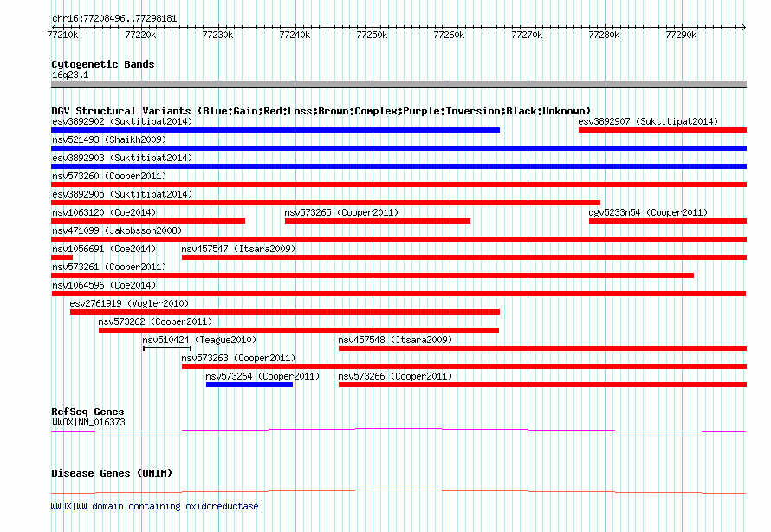The height and width of the screenshot is (532, 771).
Task: Open the Disease Genes (OMIM) track heading
Action: (x=112, y=473)
